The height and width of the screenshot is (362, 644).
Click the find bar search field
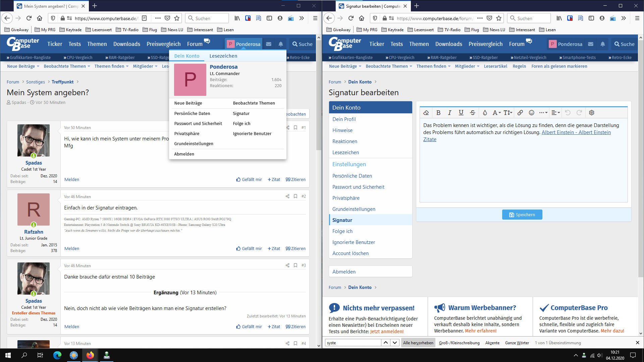click(353, 343)
